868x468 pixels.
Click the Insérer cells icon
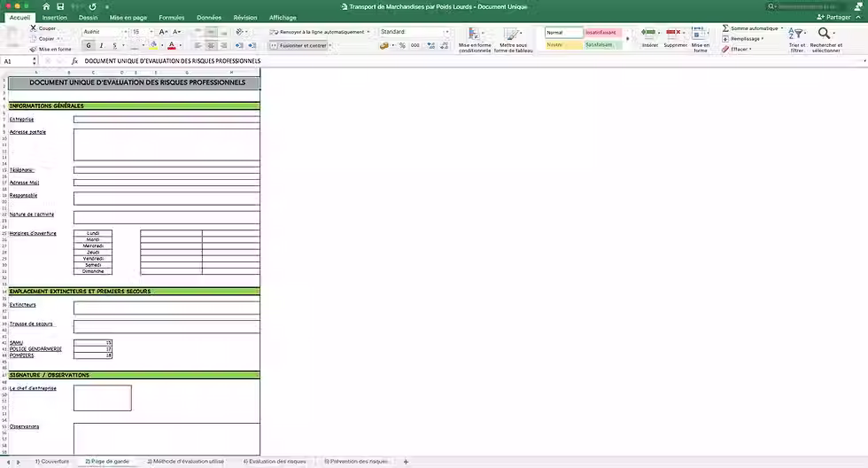(650, 37)
